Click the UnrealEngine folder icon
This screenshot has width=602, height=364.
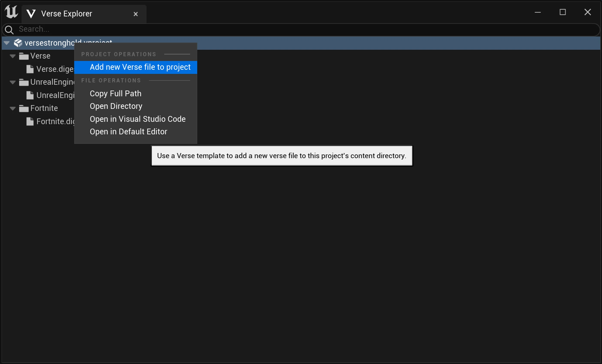coord(24,82)
